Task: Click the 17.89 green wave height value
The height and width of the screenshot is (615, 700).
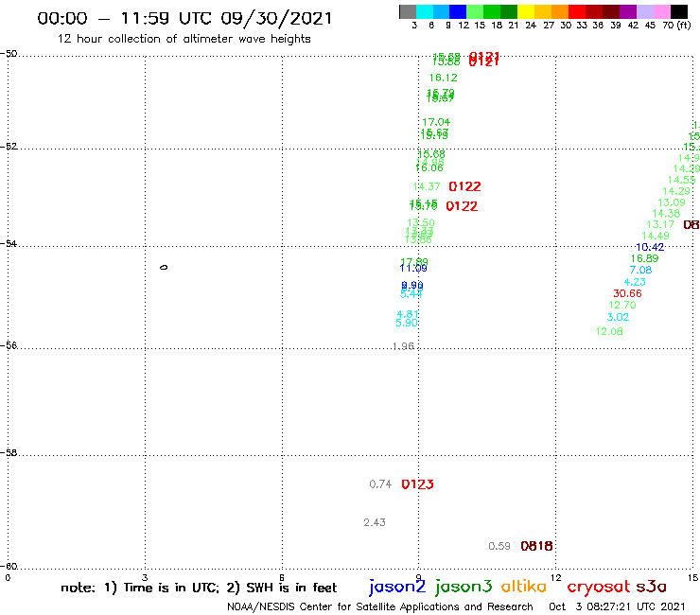Action: click(x=413, y=262)
